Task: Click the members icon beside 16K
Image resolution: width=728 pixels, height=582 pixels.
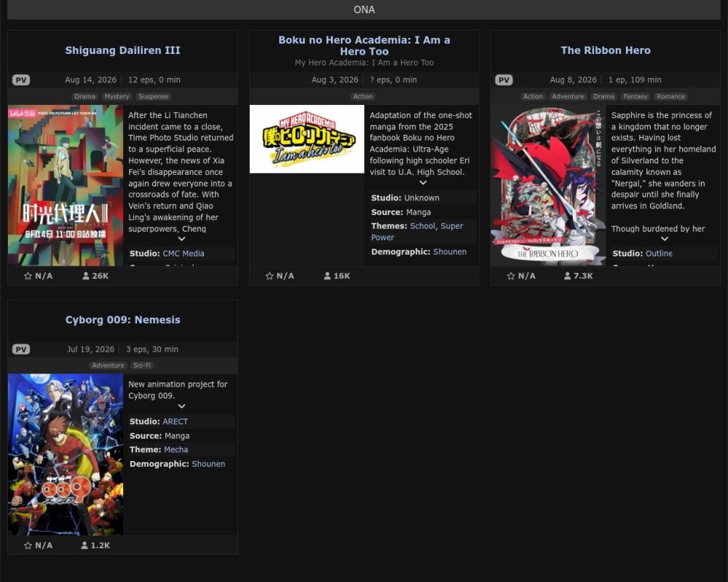Action: (327, 276)
